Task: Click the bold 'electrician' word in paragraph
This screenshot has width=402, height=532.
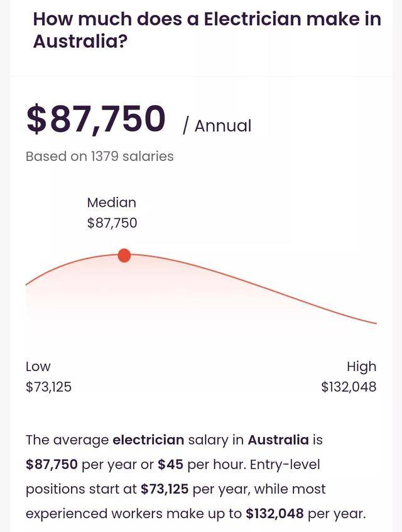Action: (x=148, y=440)
